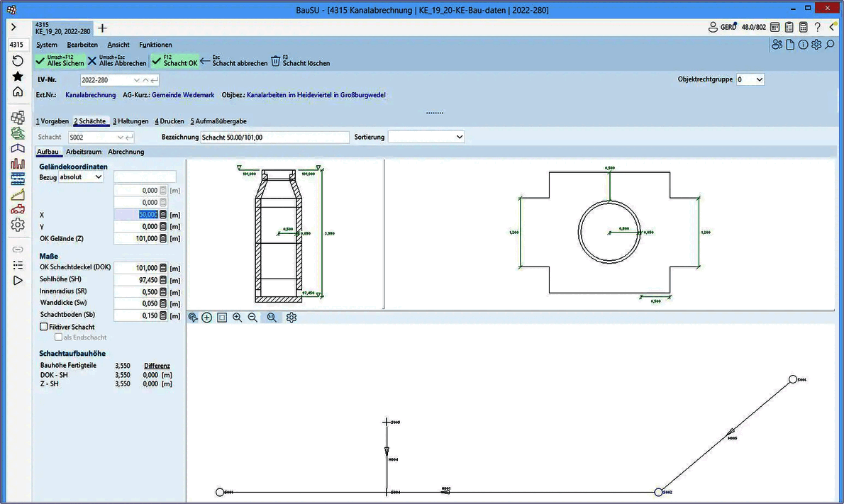844x504 pixels.
Task: Switch to the 3 Haltungen tab
Action: pos(131,121)
